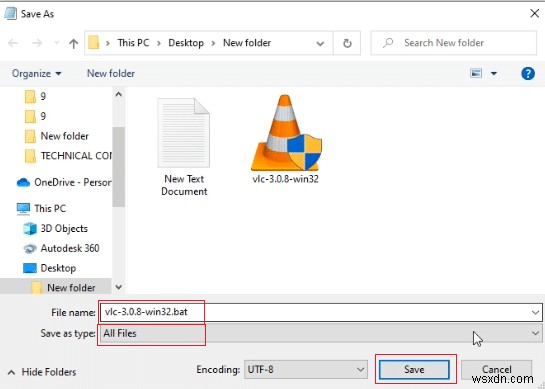Open the Encoding UTF-8 dropdown
The height and width of the screenshot is (389, 545).
point(306,369)
